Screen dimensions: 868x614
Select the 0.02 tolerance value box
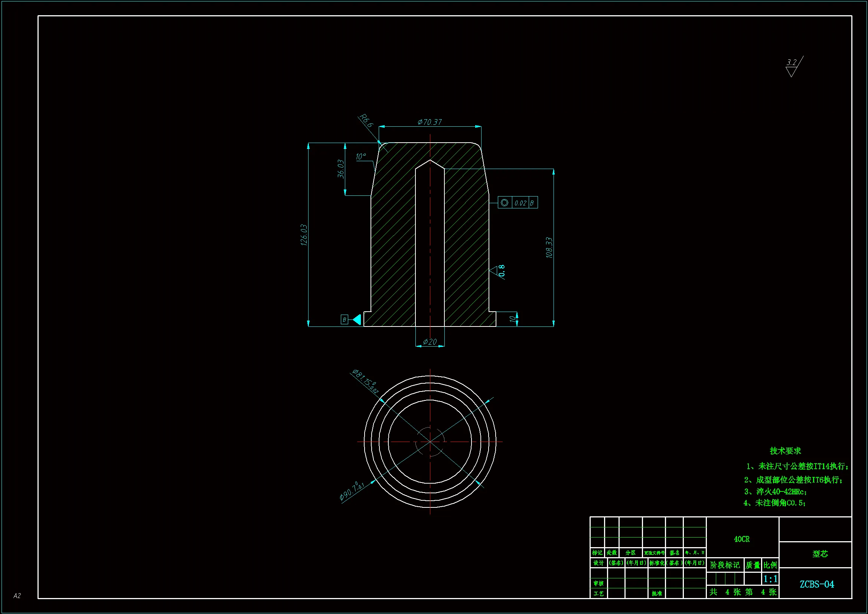click(520, 203)
